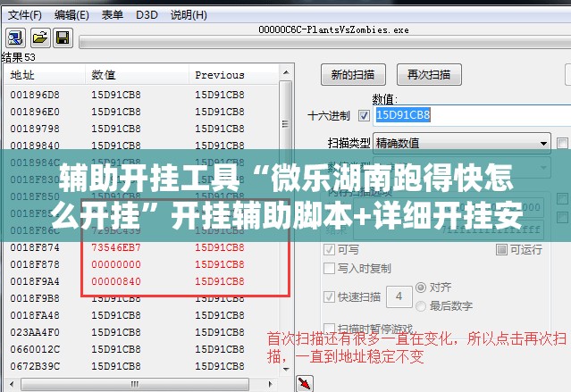Open the D3D menu
Image resolution: width=571 pixels, height=392 pixels.
pyautogui.click(x=147, y=15)
